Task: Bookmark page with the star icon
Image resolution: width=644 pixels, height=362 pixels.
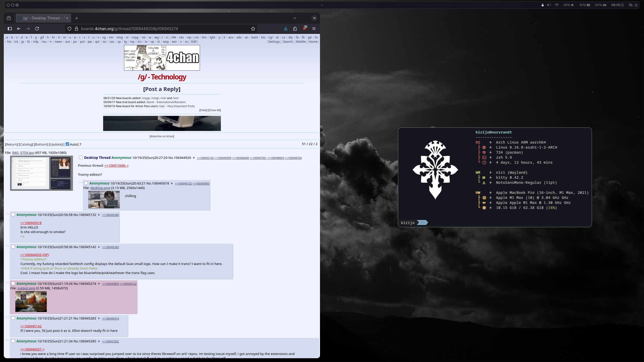Action: click(253, 29)
